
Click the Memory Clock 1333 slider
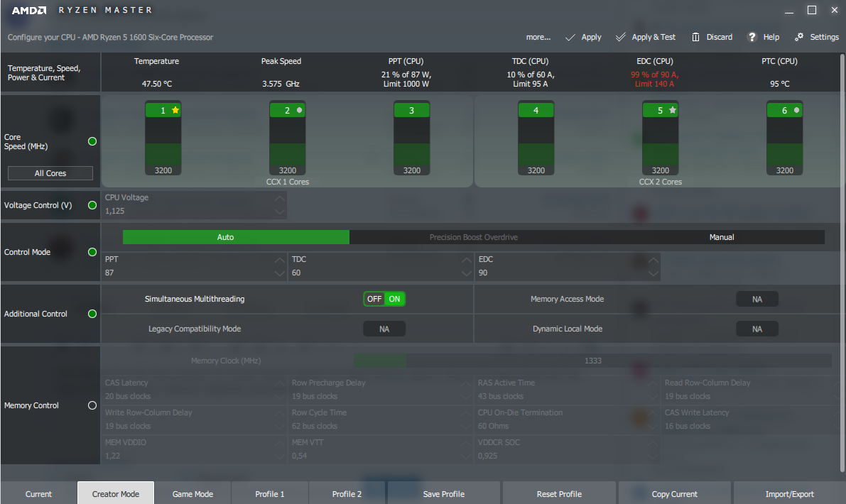[592, 361]
